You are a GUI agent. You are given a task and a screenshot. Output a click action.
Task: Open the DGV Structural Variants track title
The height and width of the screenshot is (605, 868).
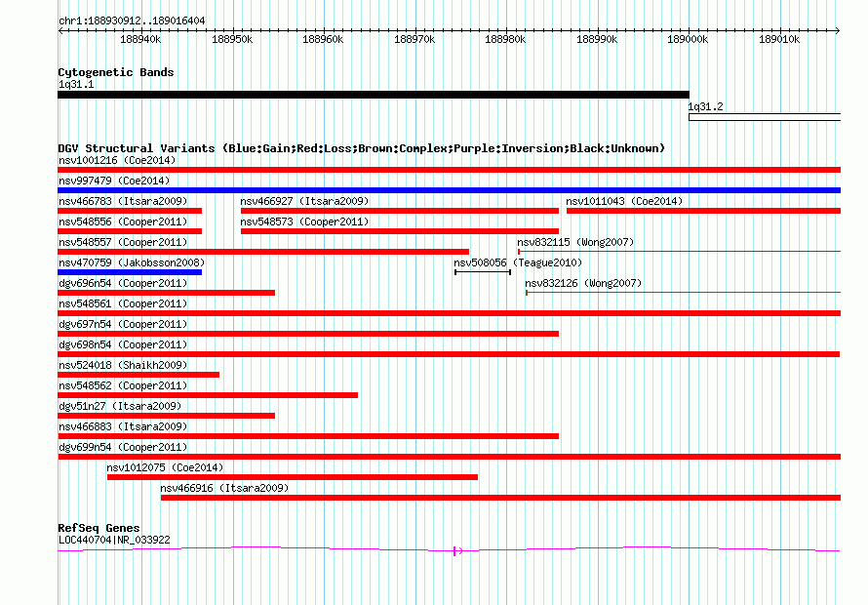[x=362, y=148]
